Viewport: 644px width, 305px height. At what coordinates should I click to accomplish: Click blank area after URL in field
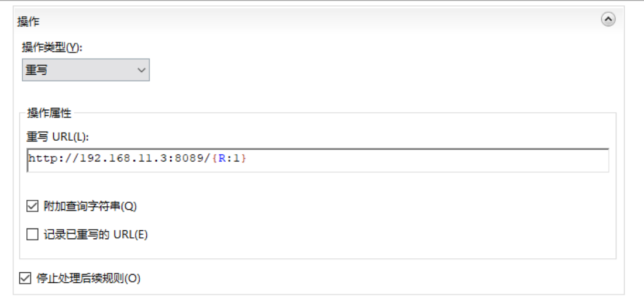(x=427, y=160)
